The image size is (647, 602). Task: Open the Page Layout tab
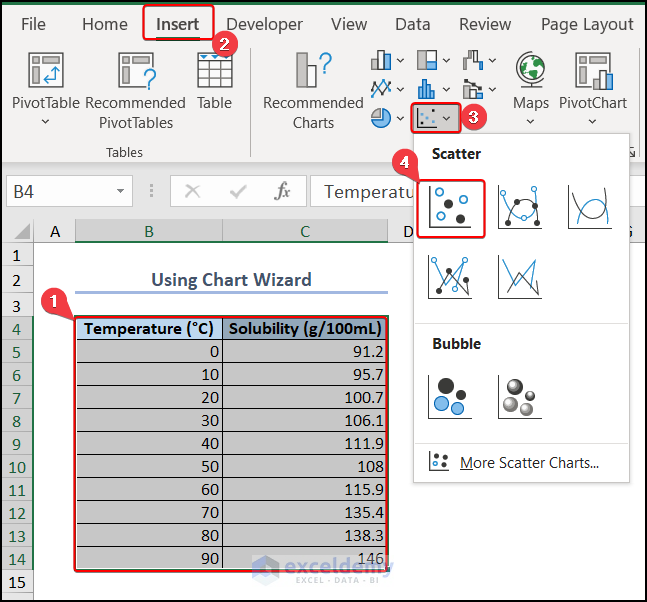(x=587, y=24)
